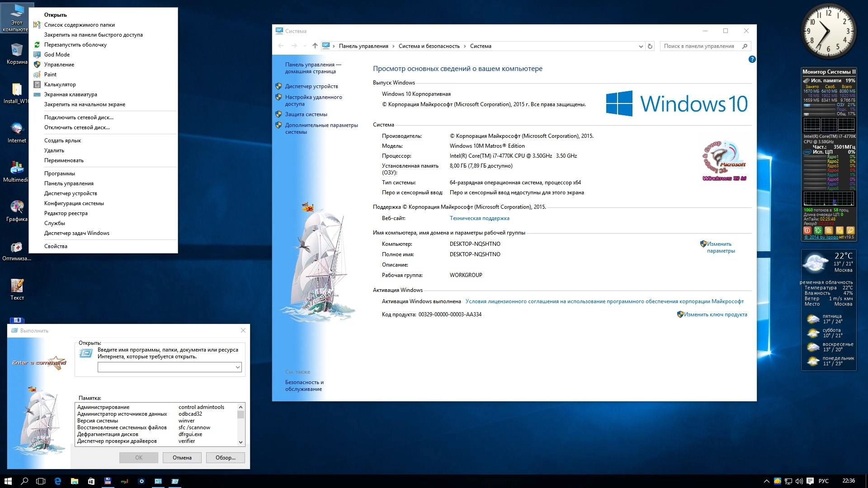Click the orange eject icon in System Monitor gadget
This screenshot has width=868, height=488.
pos(829,230)
